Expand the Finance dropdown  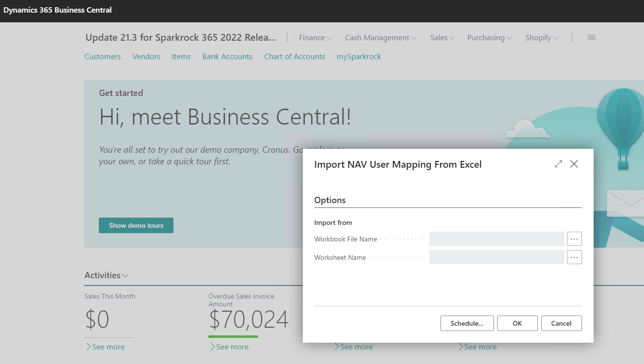coord(315,37)
